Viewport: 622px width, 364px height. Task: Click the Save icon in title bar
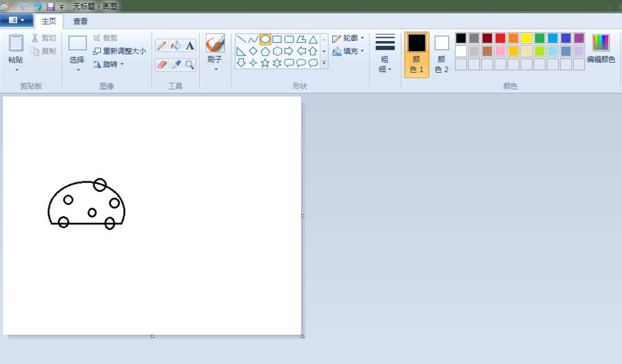tap(50, 6)
